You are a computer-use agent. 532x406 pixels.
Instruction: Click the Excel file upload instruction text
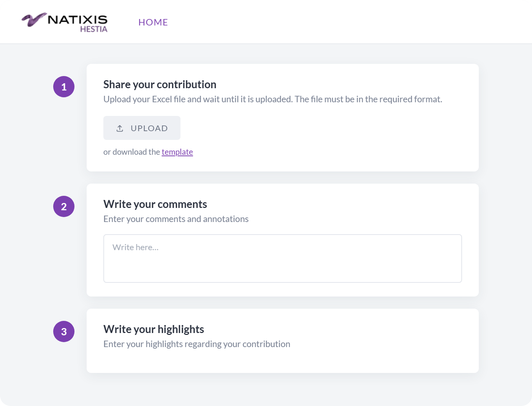click(x=273, y=99)
